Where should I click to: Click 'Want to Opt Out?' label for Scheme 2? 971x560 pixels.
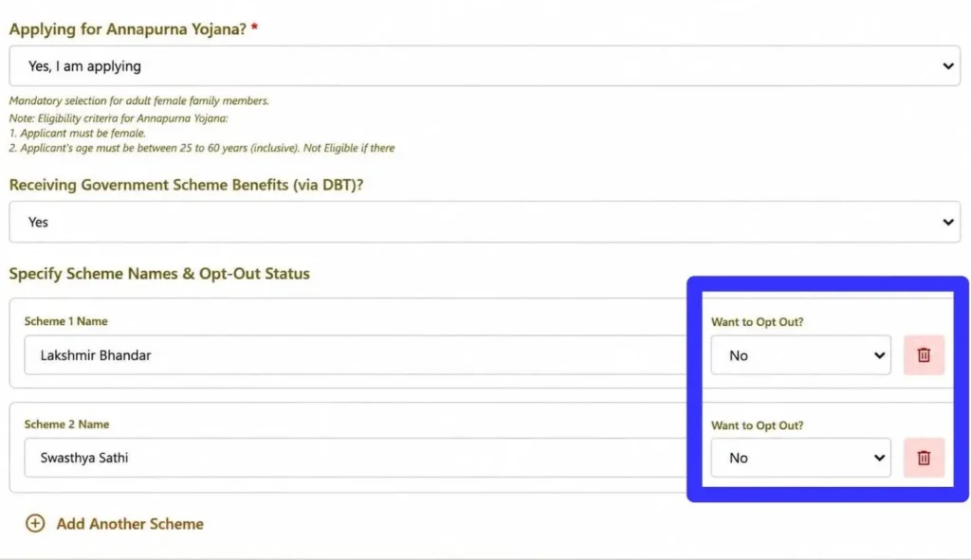pyautogui.click(x=757, y=425)
